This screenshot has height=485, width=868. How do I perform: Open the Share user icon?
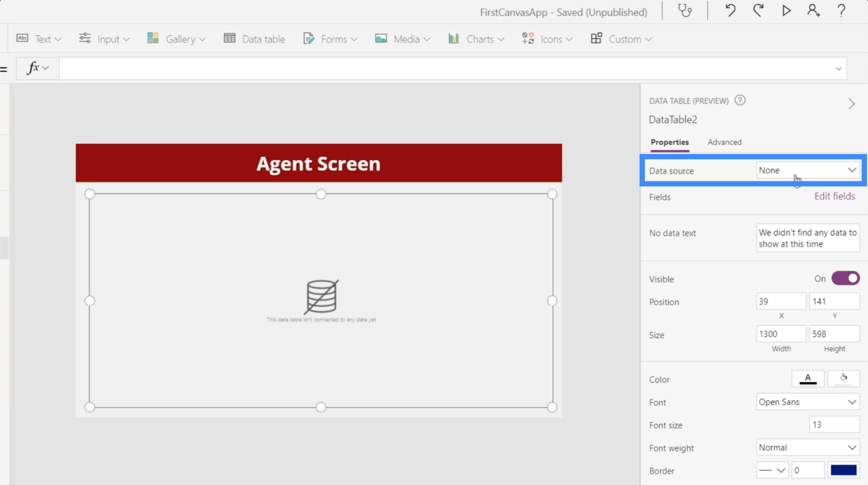[x=814, y=11]
